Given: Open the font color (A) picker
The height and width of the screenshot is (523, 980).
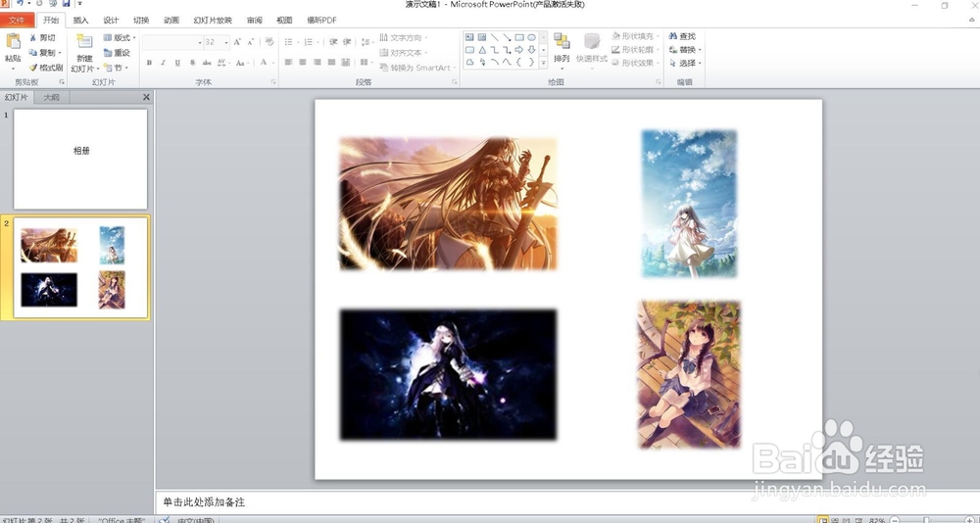Looking at the screenshot, I should click(266, 63).
